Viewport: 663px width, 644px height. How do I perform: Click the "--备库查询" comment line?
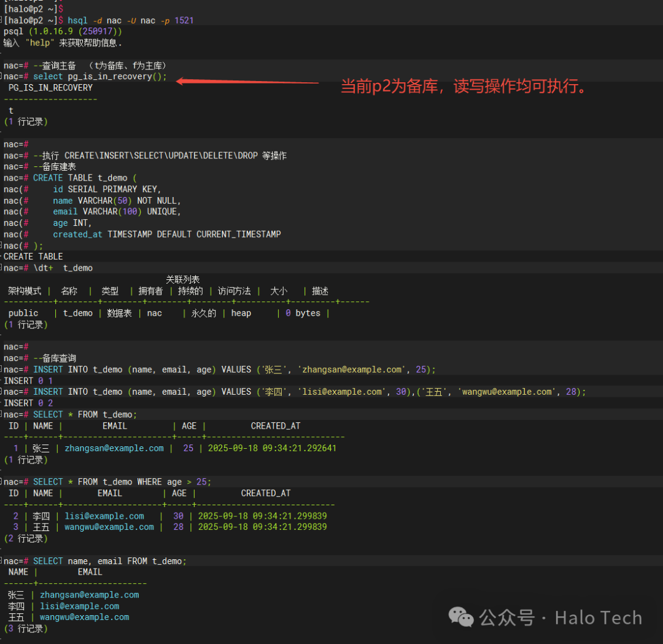55,358
